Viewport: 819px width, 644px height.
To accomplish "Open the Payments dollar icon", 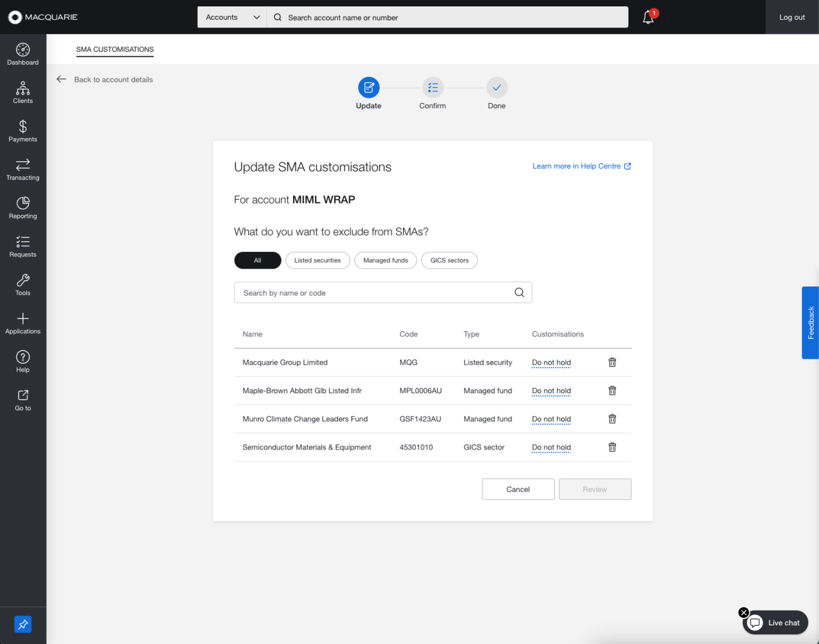I will (23, 127).
